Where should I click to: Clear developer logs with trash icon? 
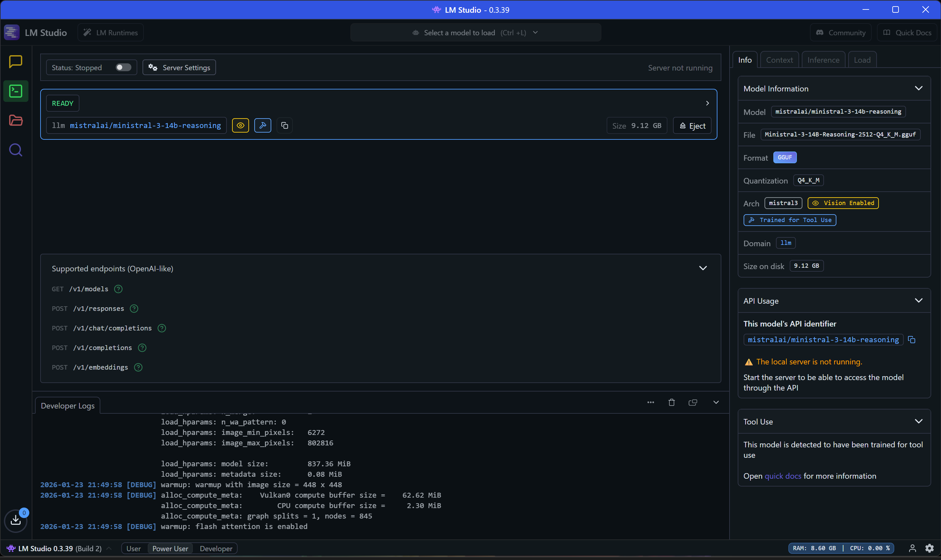pos(671,403)
